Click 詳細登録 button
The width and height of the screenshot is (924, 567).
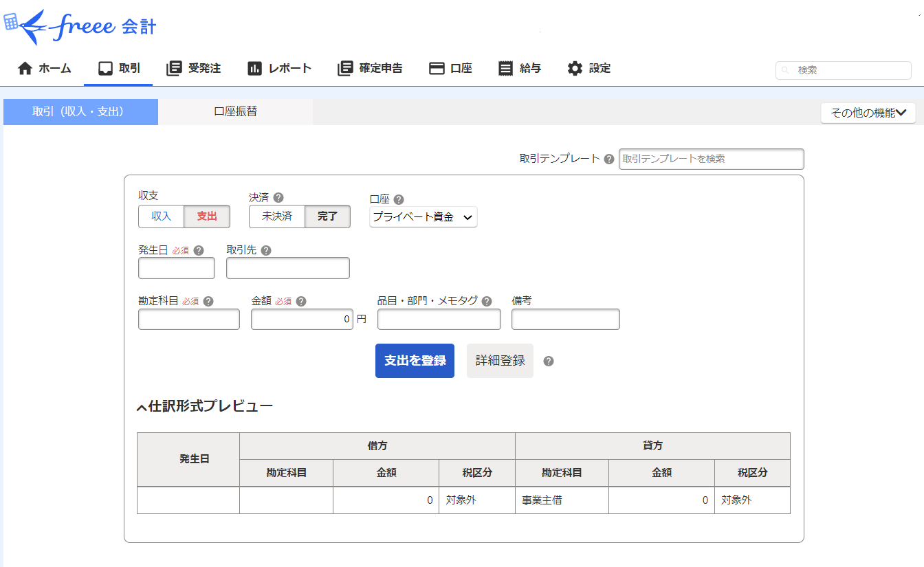pyautogui.click(x=500, y=361)
